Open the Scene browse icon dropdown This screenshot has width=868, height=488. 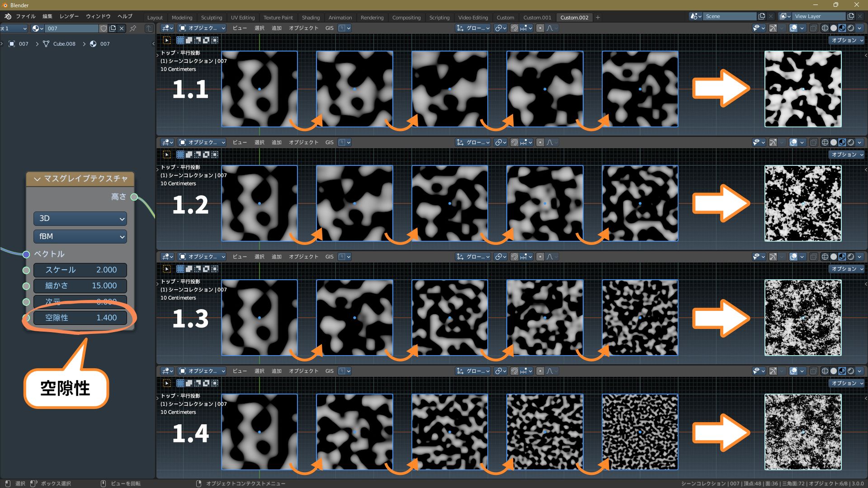coord(696,16)
